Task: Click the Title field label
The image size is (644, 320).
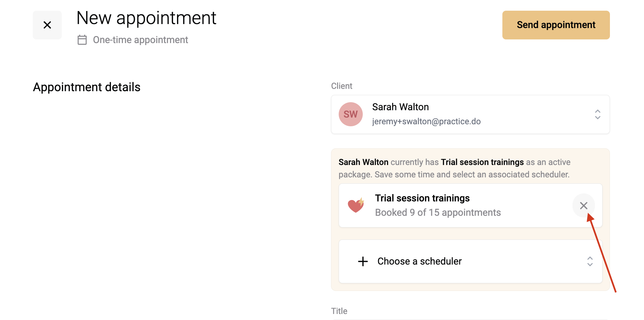Action: [339, 311]
